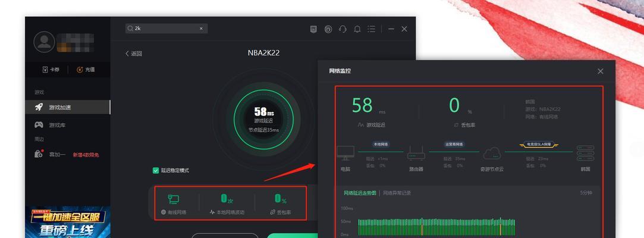Viewport: 644px width, 238px height.
Task: Open the 一键加速全区服 banner
Action: click(68, 222)
